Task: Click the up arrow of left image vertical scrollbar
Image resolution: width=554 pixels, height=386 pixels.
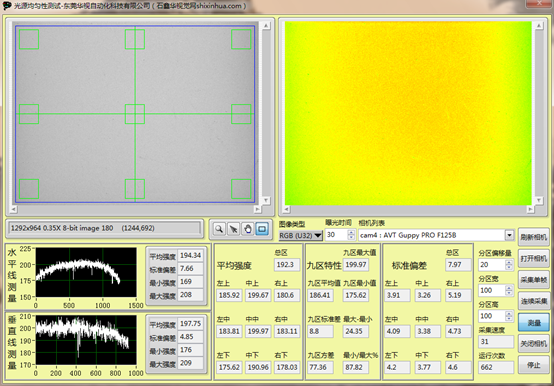Action: click(266, 25)
